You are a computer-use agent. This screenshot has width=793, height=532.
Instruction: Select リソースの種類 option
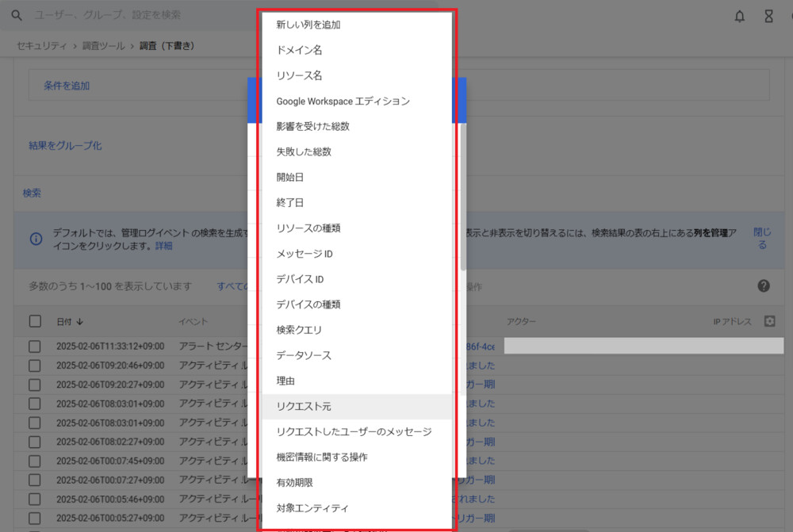357,228
